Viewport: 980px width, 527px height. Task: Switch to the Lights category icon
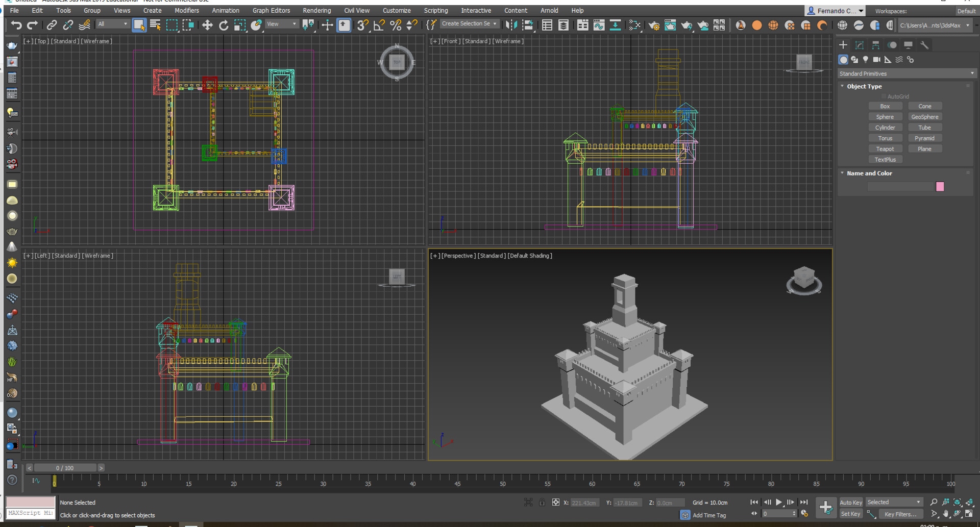pyautogui.click(x=866, y=60)
